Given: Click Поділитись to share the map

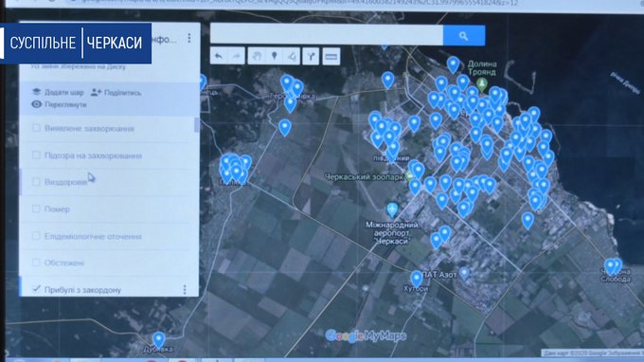Looking at the screenshot, I should click(116, 93).
